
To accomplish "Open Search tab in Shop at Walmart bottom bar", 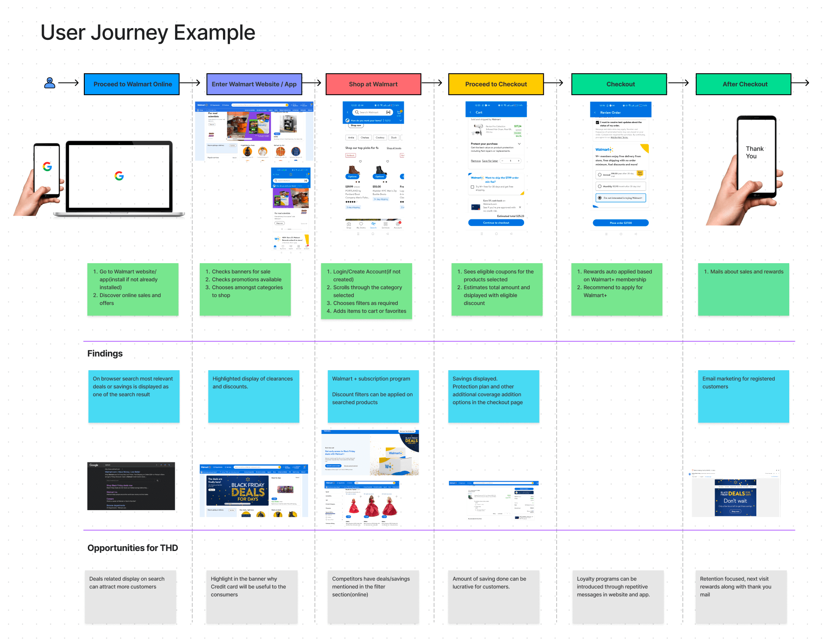I will [x=373, y=225].
